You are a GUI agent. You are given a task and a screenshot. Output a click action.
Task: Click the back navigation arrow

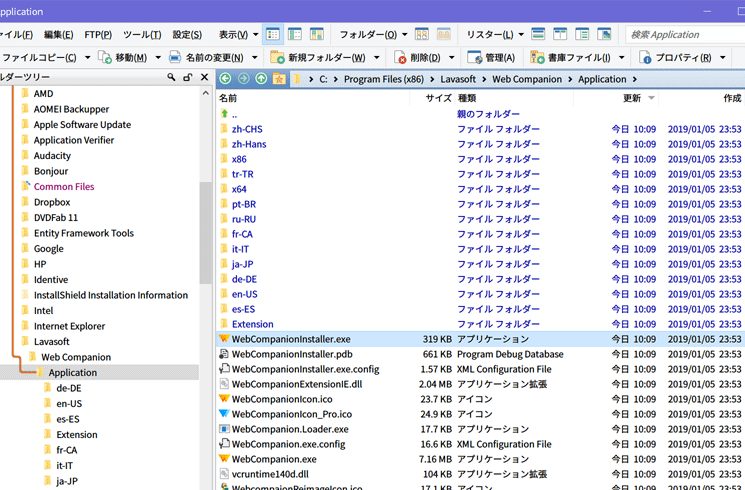click(x=225, y=78)
